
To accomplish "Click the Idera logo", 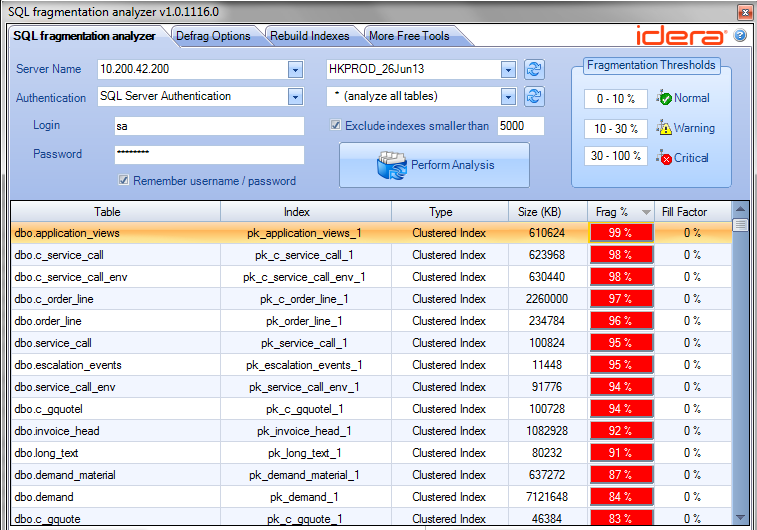I will coord(681,35).
